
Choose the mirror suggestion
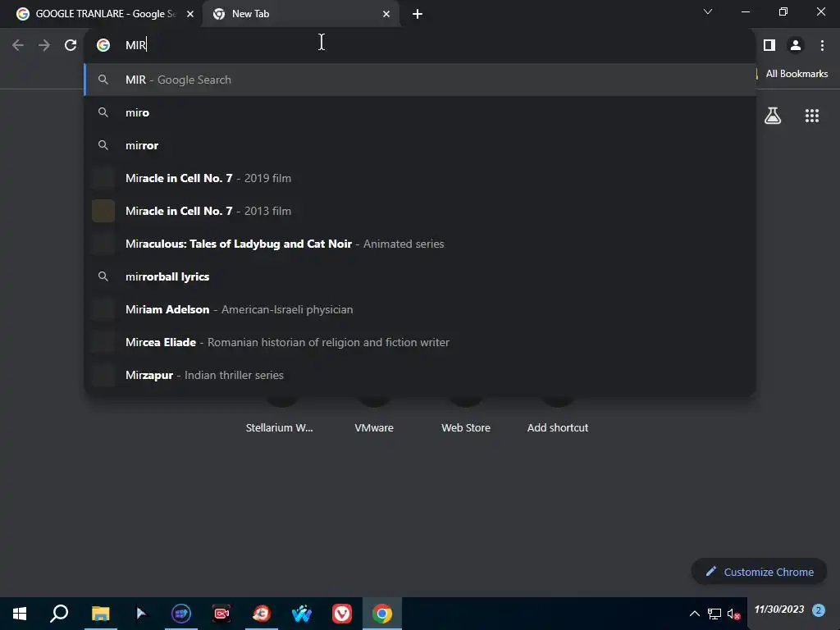point(420,145)
